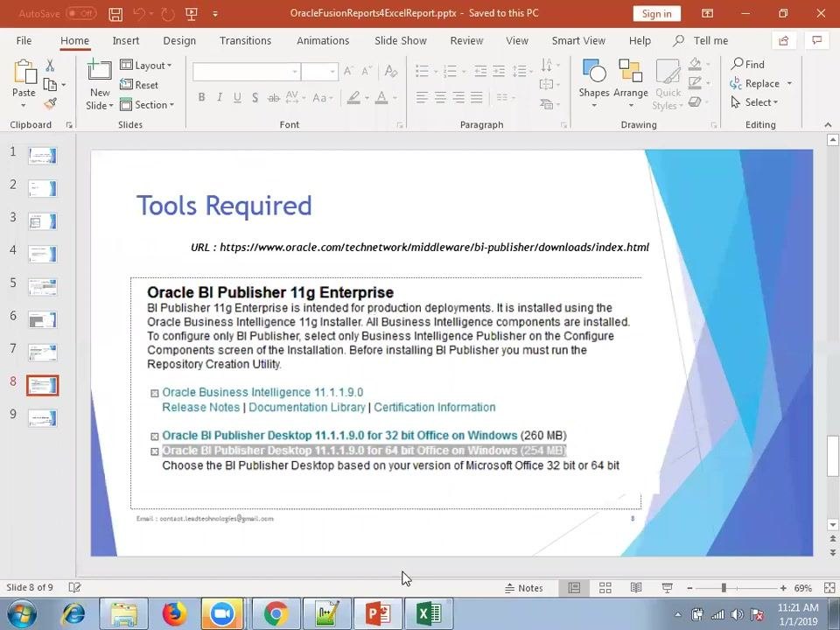Click the New Slide icon
Screen dimensions: 840x630
click(99, 70)
